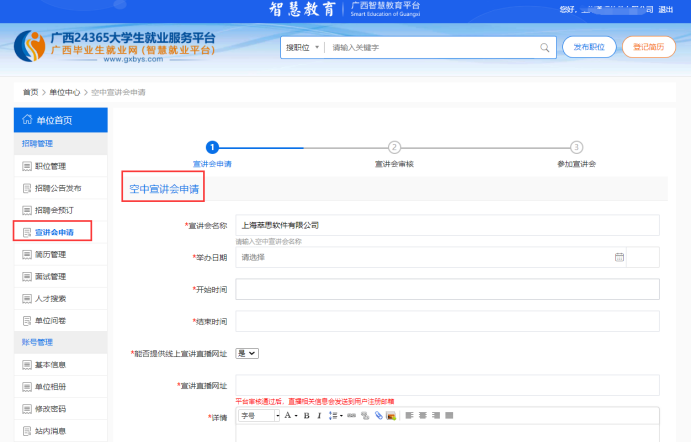Click the home icon beside 单位首页

tap(27, 120)
